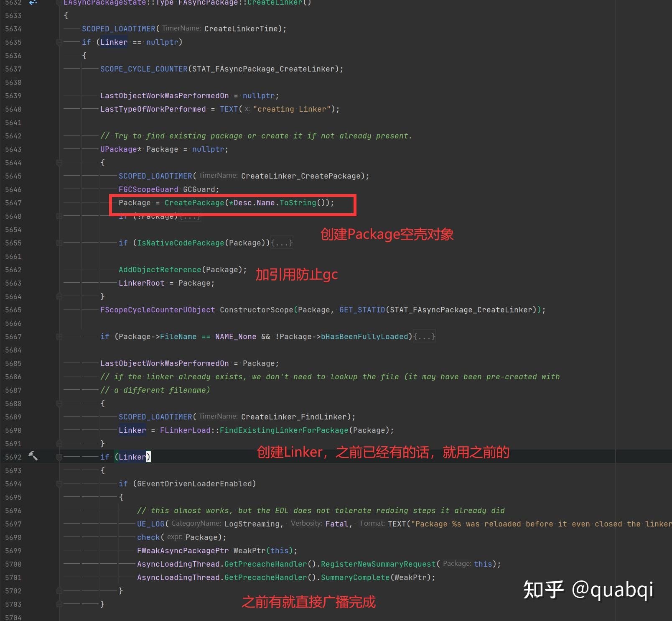Click FWeakAsyncPackagePtr type name
The height and width of the screenshot is (621, 672).
point(183,551)
